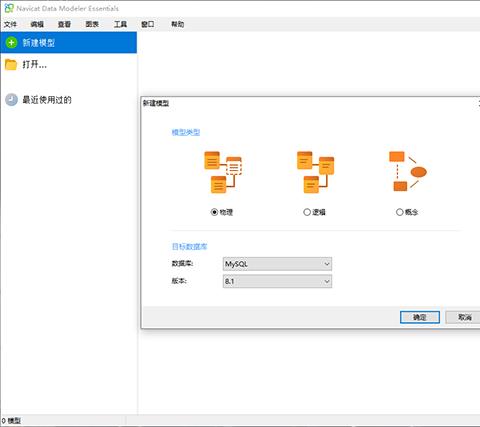Click the 确定 button

420,317
